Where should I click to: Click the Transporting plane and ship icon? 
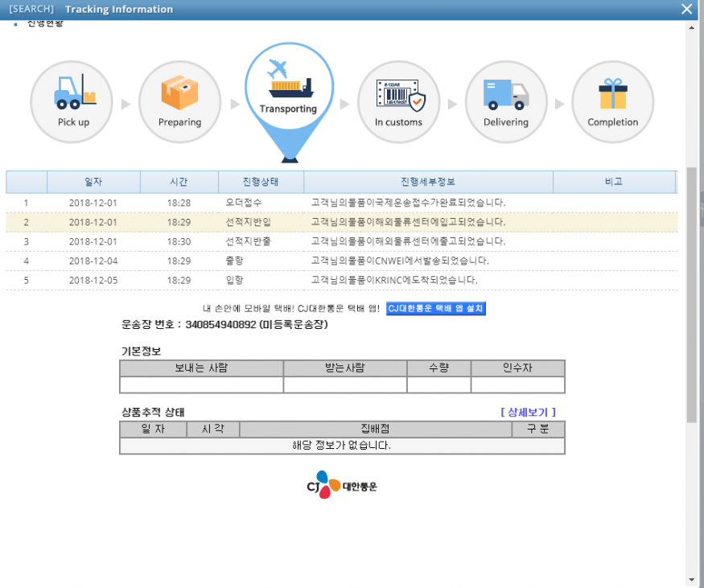tap(287, 77)
